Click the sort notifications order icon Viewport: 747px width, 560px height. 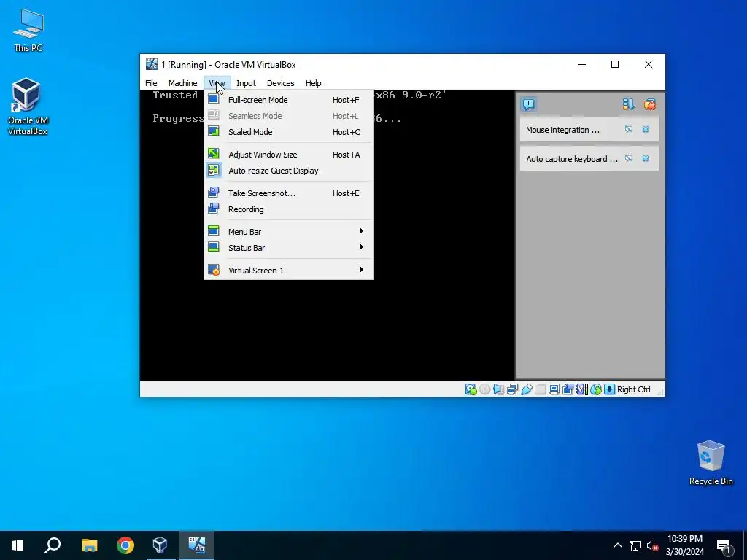tap(628, 104)
